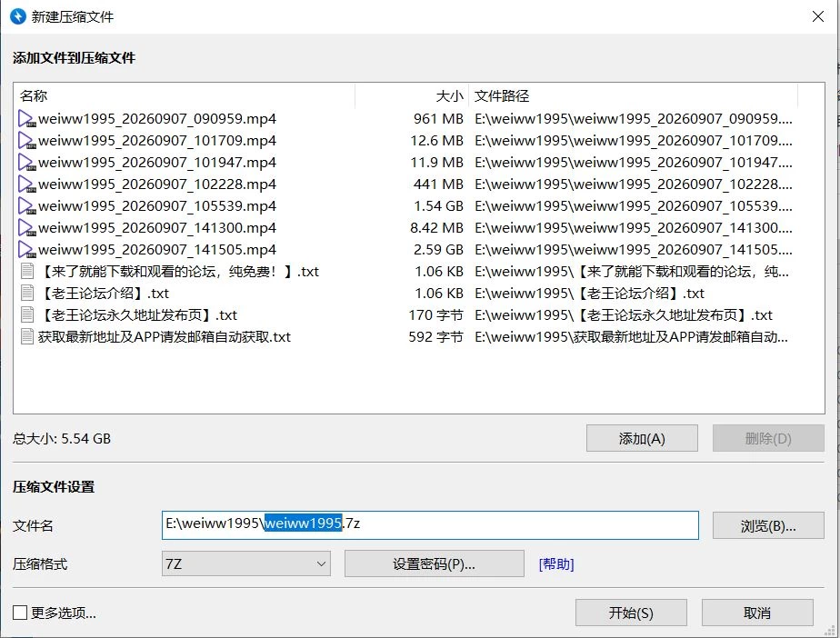
Task: Click the blue app logo in title bar
Action: [x=17, y=16]
